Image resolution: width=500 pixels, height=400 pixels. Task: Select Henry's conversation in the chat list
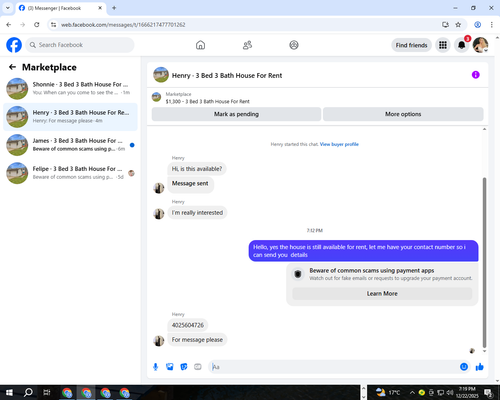coord(70,117)
